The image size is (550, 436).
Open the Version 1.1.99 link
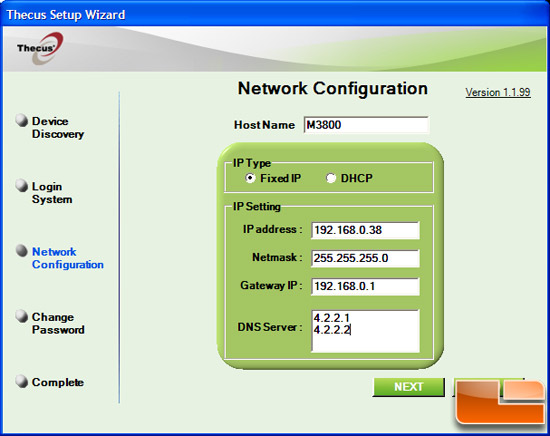(x=498, y=92)
